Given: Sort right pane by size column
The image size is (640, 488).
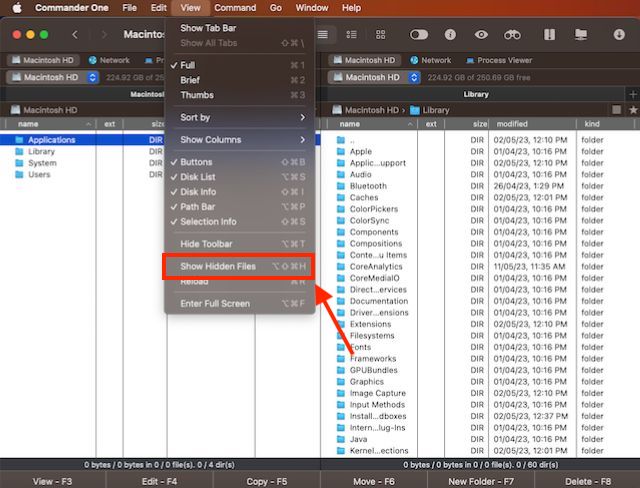Looking at the screenshot, I should tap(467, 124).
